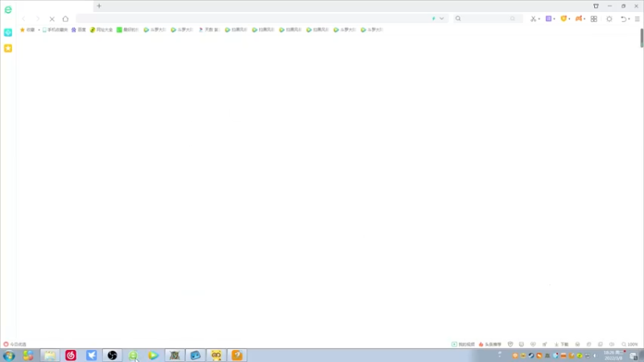Image resolution: width=644 pixels, height=362 pixels.
Task: Click the 收藏 star on the bookmarks bar
Action: [x=27, y=30]
